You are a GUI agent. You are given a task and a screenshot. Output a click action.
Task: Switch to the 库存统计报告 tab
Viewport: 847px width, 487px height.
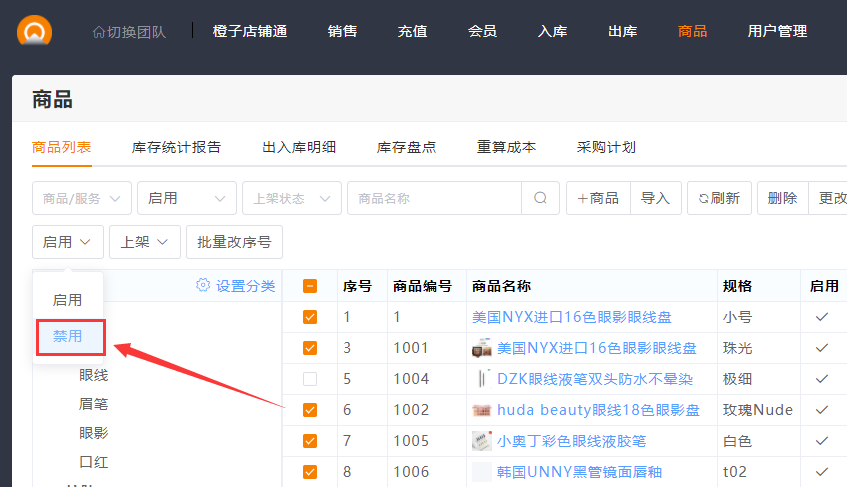176,147
